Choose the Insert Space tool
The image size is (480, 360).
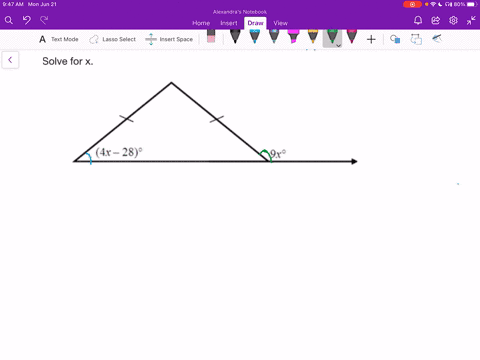point(169,39)
